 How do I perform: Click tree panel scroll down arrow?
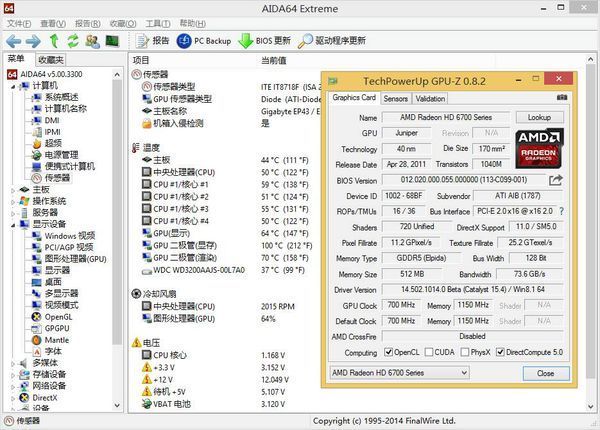click(117, 405)
